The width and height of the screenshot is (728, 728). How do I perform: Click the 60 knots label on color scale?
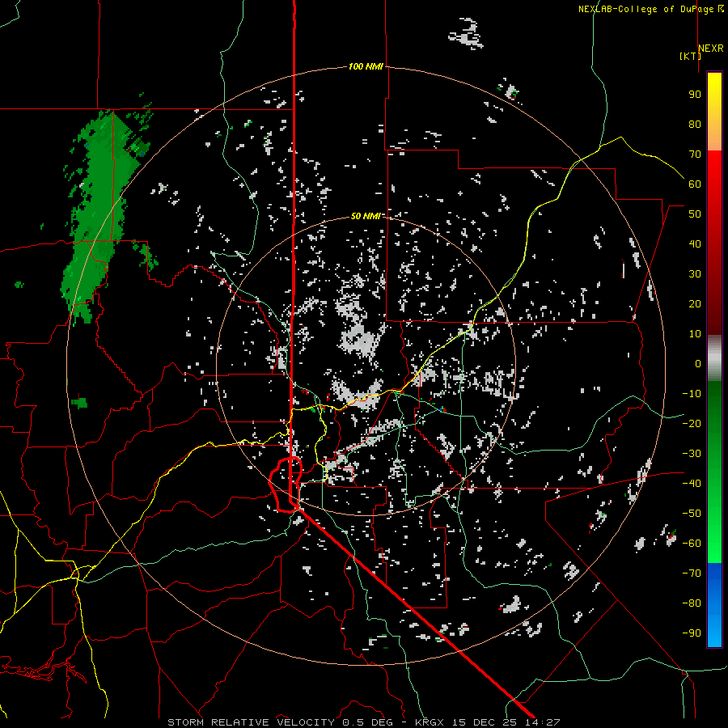pos(695,184)
